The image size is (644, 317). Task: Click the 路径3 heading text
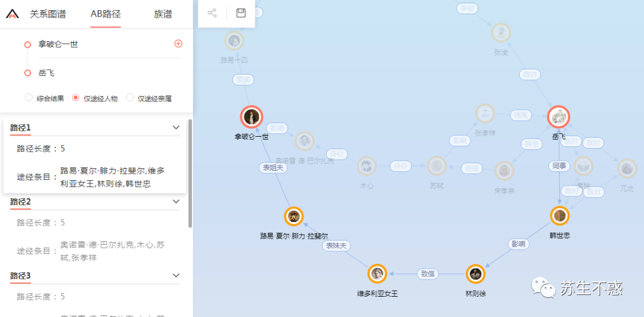[x=20, y=276]
